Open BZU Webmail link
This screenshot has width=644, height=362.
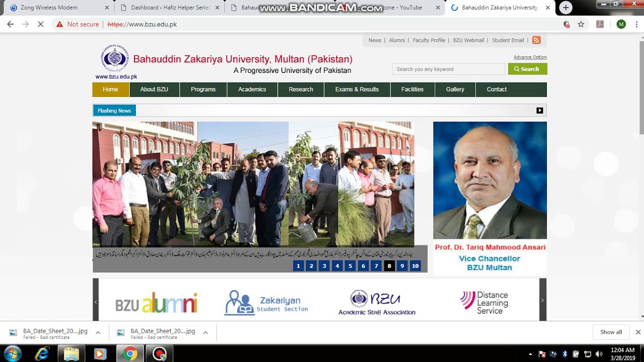point(468,40)
